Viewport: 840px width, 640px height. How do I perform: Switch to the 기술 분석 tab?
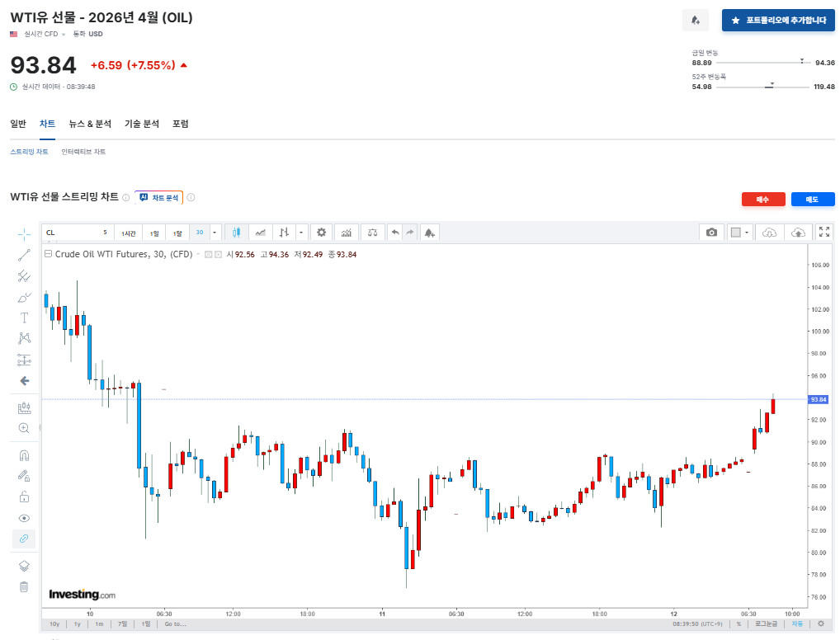(142, 124)
